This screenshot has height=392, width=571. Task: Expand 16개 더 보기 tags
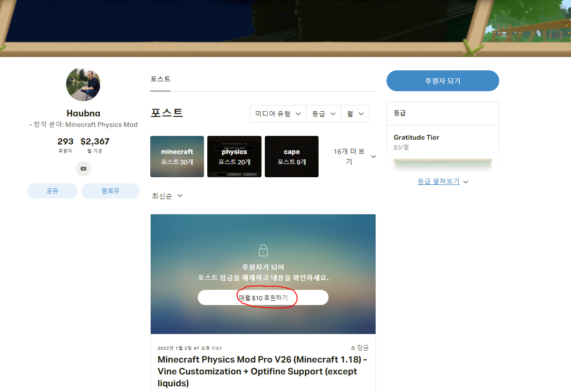coord(354,156)
